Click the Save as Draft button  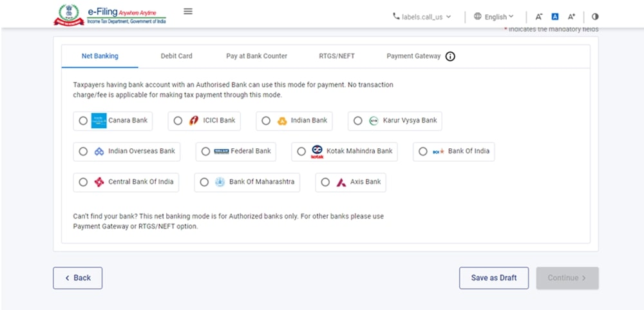[493, 278]
